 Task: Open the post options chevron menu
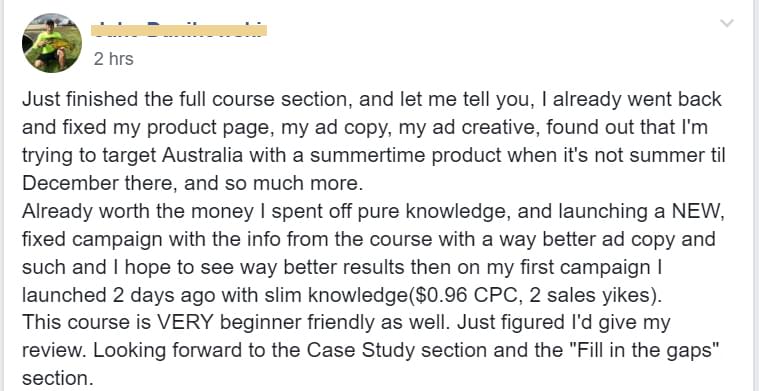pyautogui.click(x=727, y=23)
